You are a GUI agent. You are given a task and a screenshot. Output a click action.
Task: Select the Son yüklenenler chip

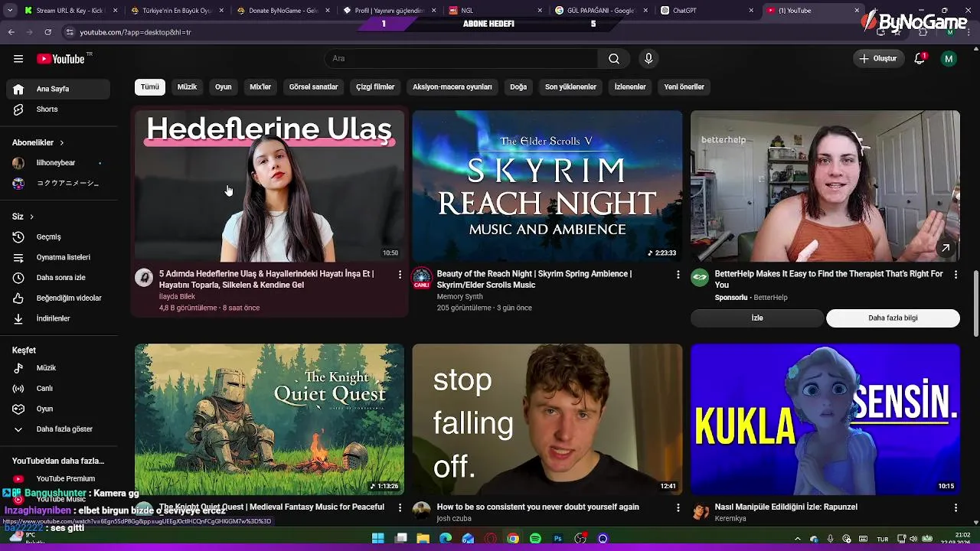point(570,87)
